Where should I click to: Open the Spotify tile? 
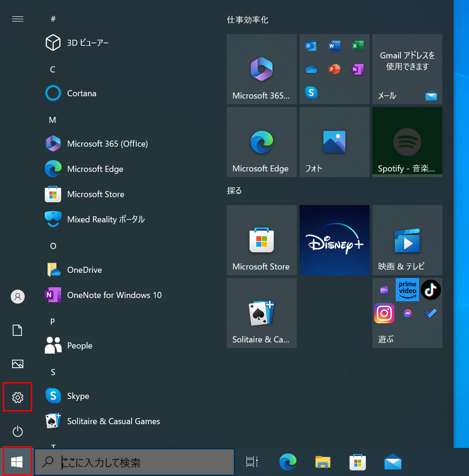pyautogui.click(x=407, y=142)
